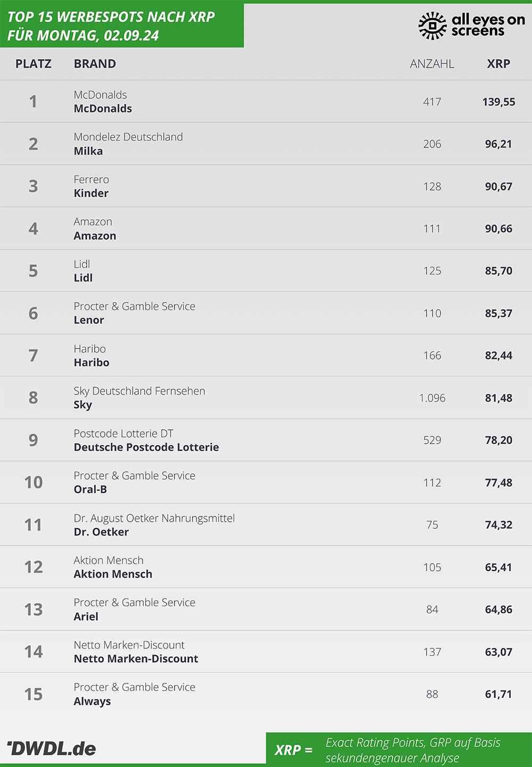Click the Lenor brand entry
The height and width of the screenshot is (767, 532).
pyautogui.click(x=89, y=320)
